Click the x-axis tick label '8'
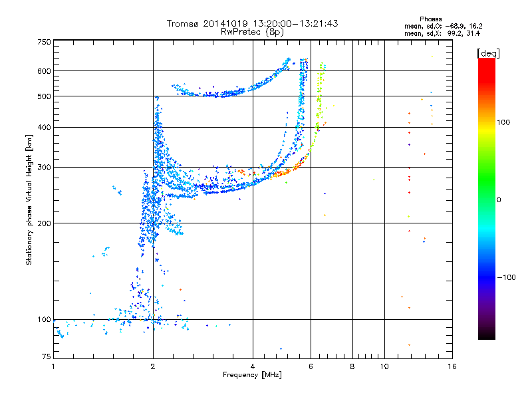This screenshot has height=399, width=532. pyautogui.click(x=352, y=366)
